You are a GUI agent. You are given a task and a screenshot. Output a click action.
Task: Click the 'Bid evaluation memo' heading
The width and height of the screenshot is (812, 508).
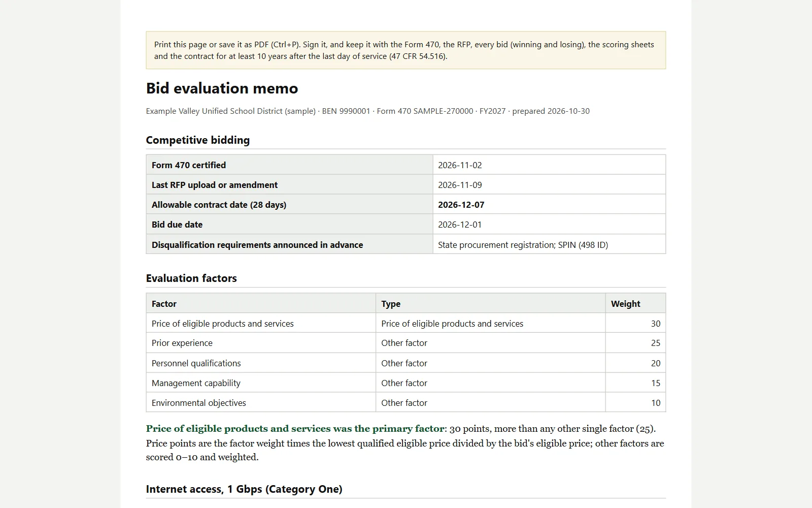[x=222, y=88]
